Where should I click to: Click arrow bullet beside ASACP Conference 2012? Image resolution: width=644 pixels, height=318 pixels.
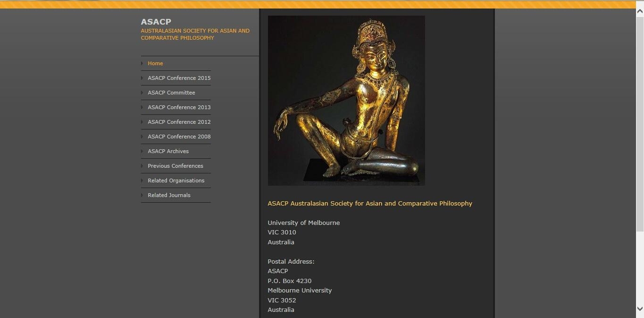point(142,122)
